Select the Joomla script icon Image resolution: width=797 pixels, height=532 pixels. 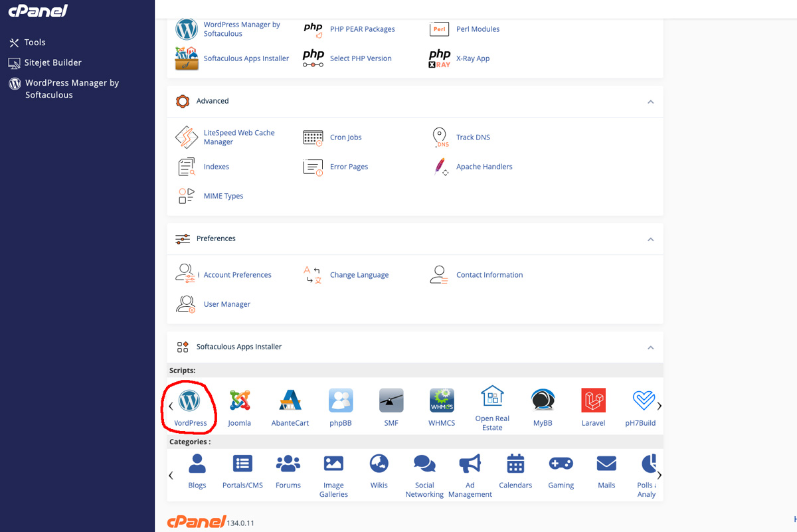point(240,400)
